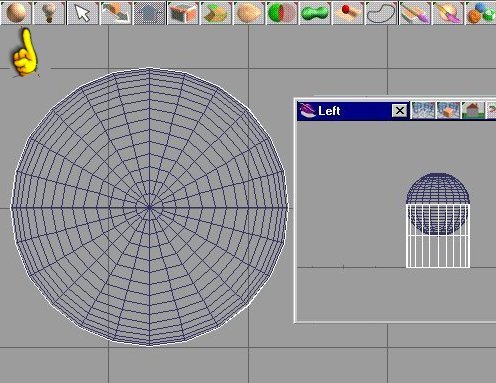The image size is (496, 383).
Task: Pick the green and orange stacked shapes icon
Action: pos(215,13)
